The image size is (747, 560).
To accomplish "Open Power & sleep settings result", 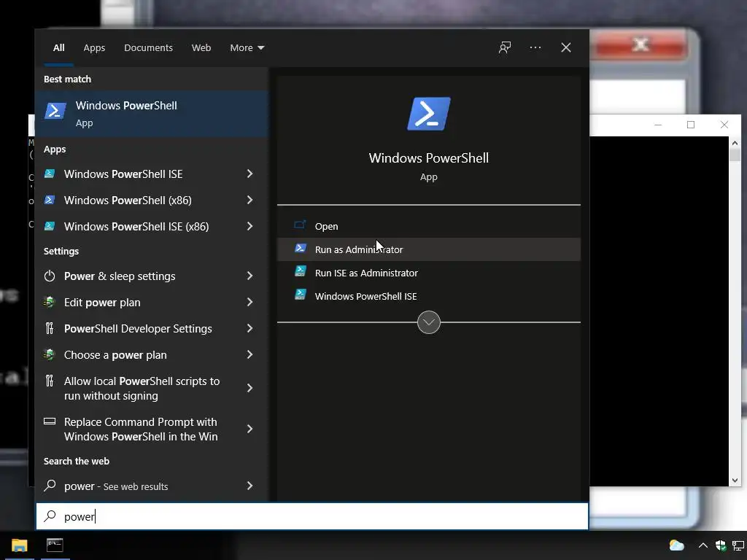I will coord(152,276).
